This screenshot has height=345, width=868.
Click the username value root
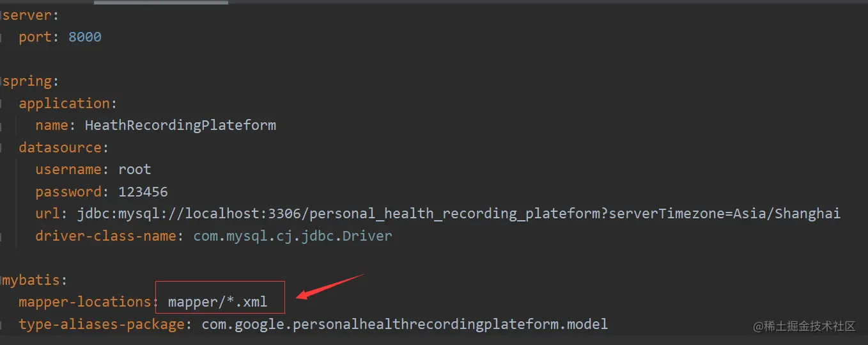(135, 170)
